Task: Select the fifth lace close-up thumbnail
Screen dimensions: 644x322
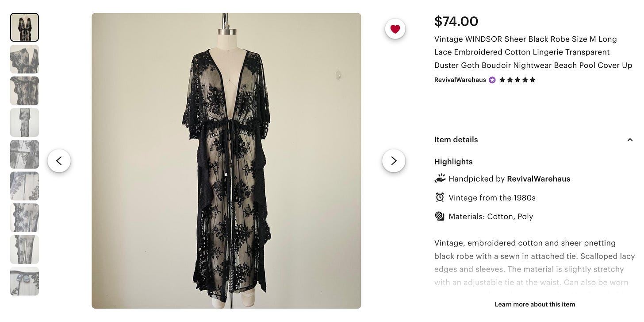Action: point(24,154)
